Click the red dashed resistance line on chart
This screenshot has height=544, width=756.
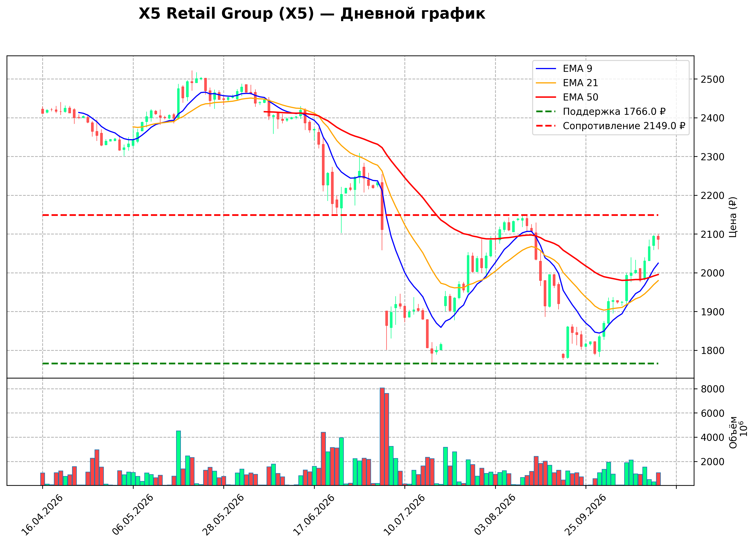350,215
